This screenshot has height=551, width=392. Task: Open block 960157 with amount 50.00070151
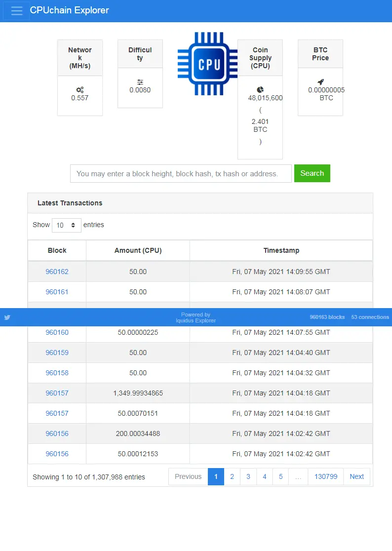coord(57,414)
